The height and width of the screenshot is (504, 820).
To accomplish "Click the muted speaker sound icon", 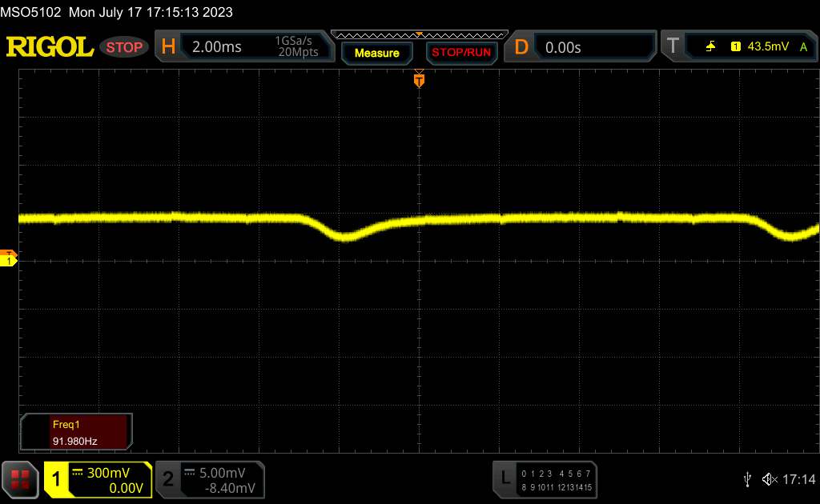I will point(770,479).
